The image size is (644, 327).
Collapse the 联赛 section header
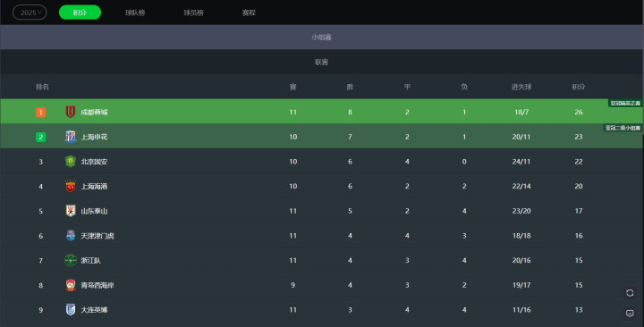[322, 62]
